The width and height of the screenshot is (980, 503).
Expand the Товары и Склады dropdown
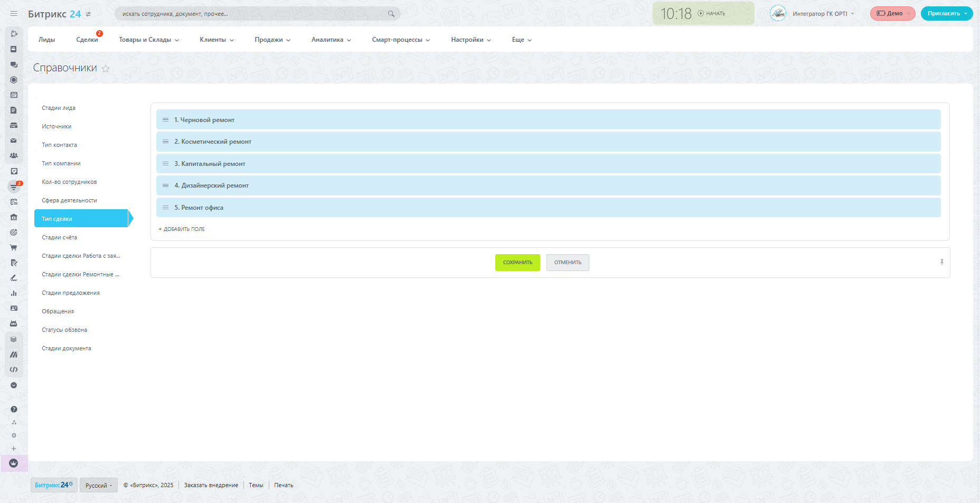pyautogui.click(x=149, y=40)
